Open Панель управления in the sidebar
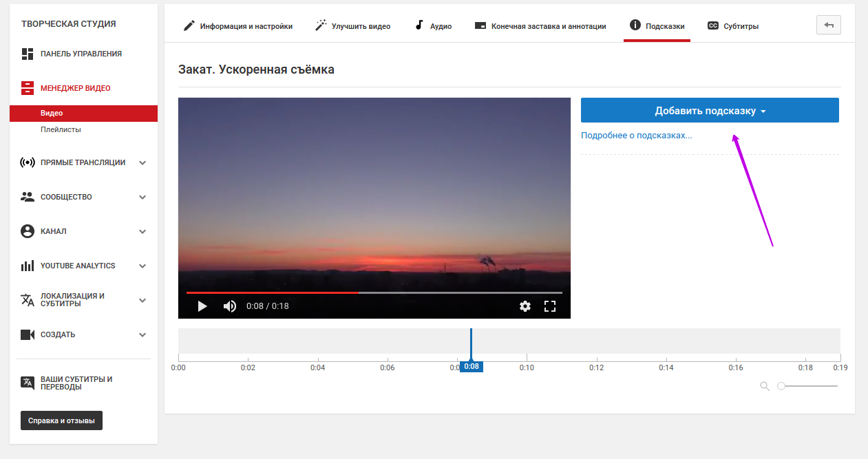 coord(81,54)
